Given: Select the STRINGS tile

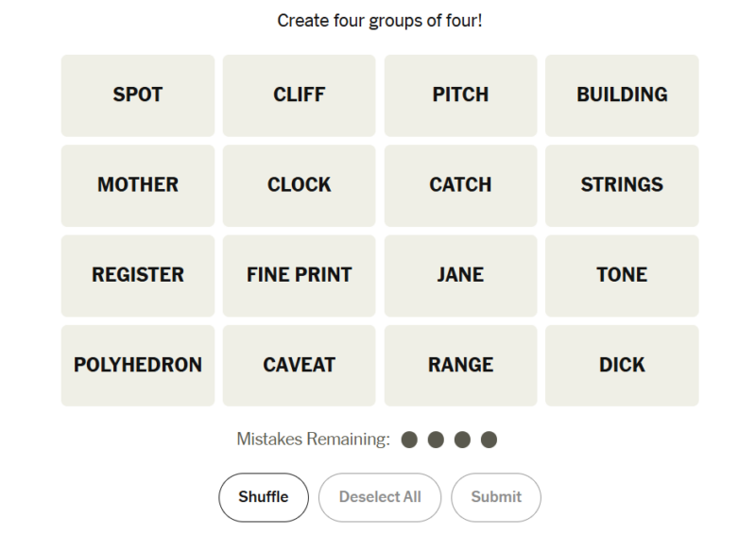Looking at the screenshot, I should click(622, 185).
